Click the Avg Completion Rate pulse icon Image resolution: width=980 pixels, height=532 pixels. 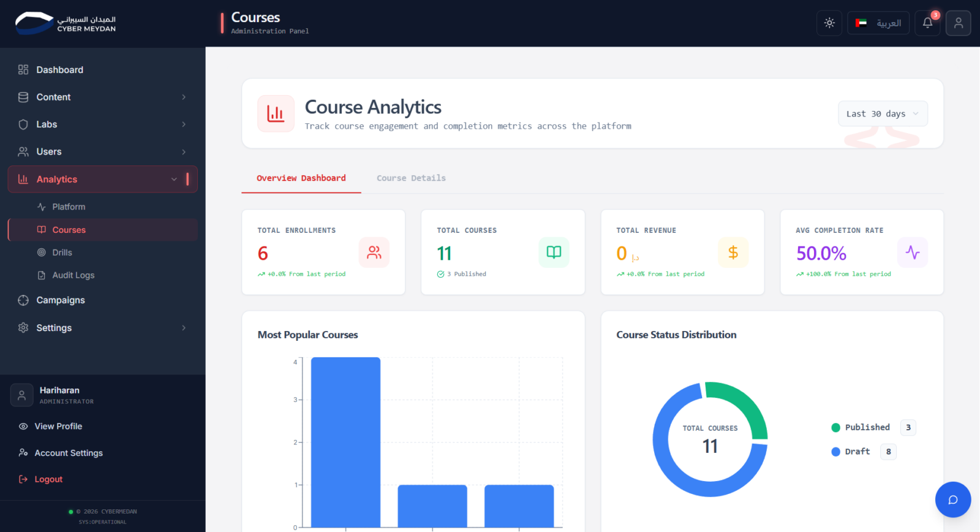[913, 253]
